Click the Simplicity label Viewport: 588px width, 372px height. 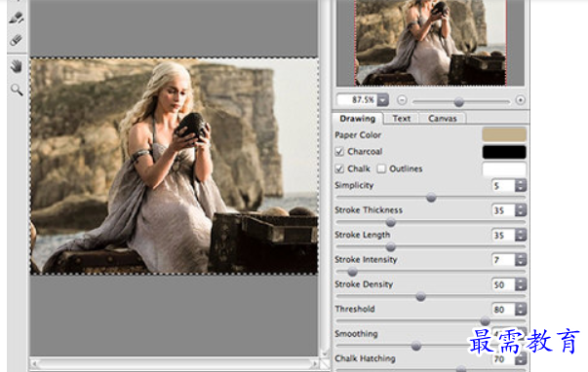pyautogui.click(x=354, y=185)
